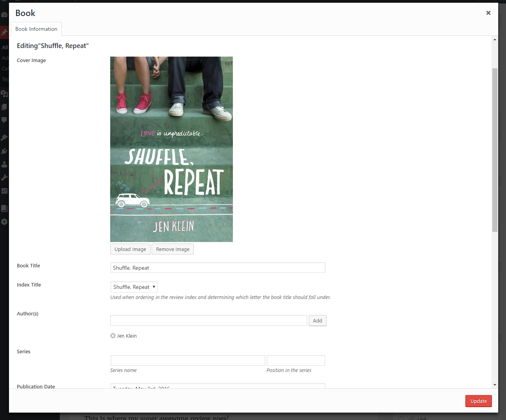Open the Posts pin icon in sidebar
The height and width of the screenshot is (420, 506).
point(4,32)
